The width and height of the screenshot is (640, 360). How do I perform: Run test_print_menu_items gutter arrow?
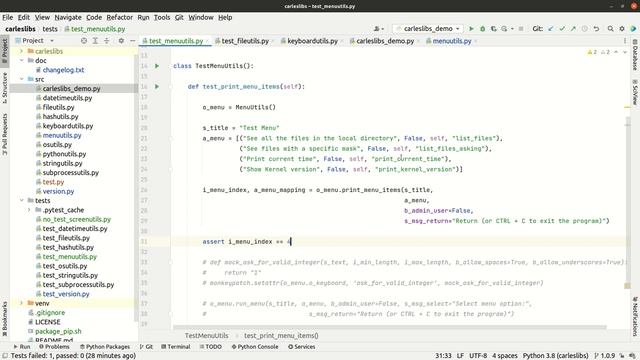tap(157, 87)
